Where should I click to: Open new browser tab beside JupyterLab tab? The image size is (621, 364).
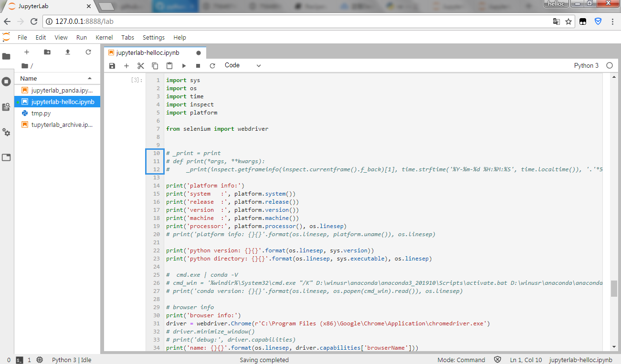click(107, 6)
